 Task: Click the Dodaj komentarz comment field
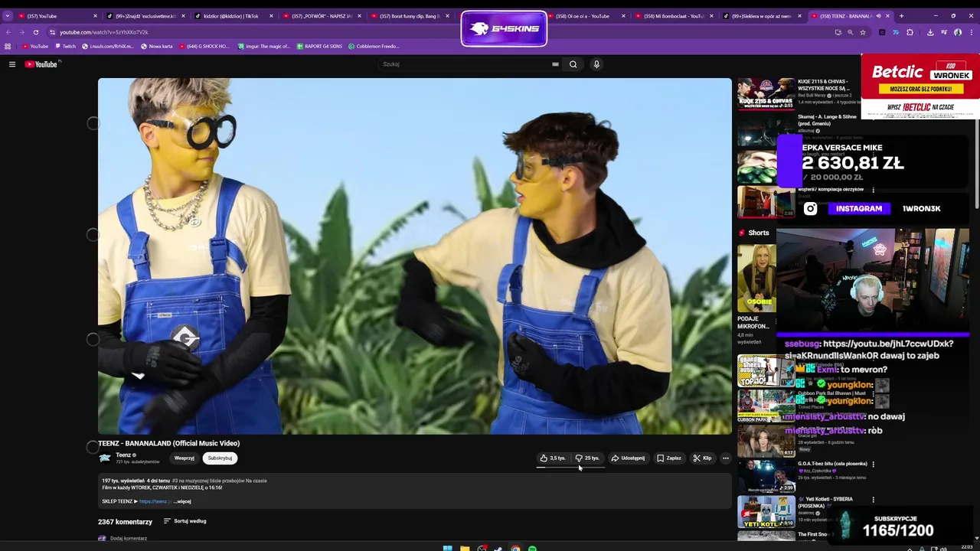click(x=129, y=538)
